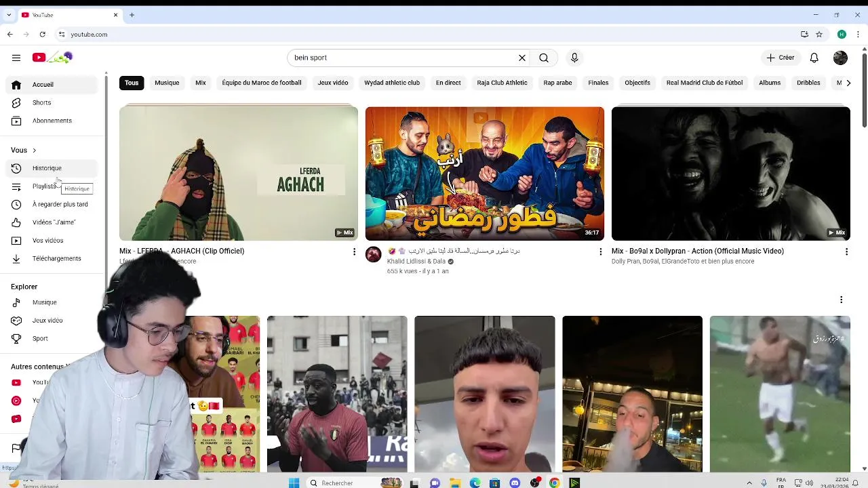Image resolution: width=868 pixels, height=488 pixels.
Task: Select the Raja Club Athletic chip
Action: (502, 83)
